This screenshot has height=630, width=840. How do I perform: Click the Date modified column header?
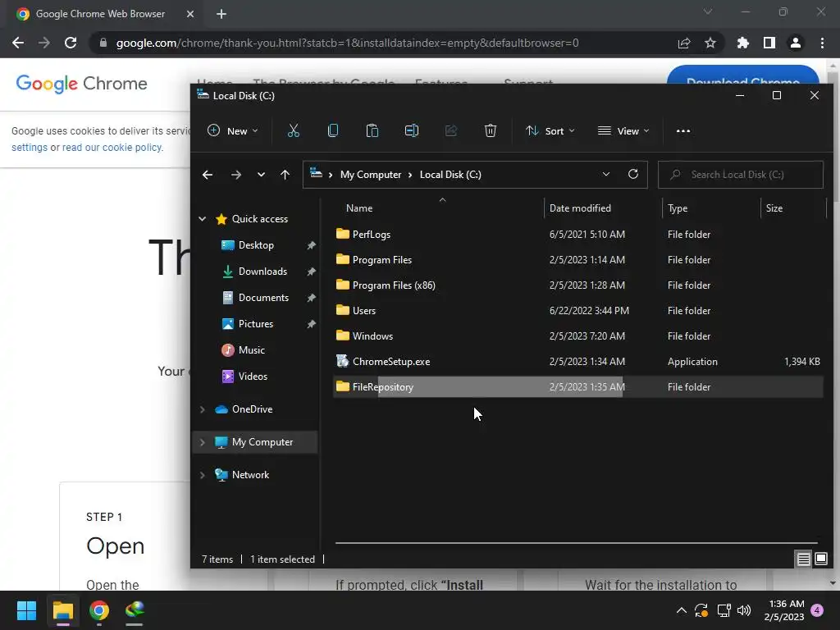603,208
